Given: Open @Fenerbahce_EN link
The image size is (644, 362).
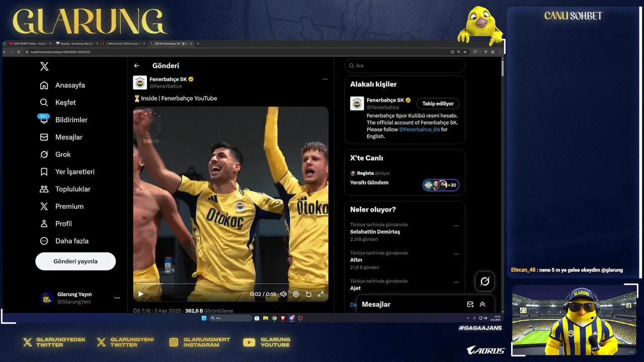Looking at the screenshot, I should pyautogui.click(x=419, y=130).
